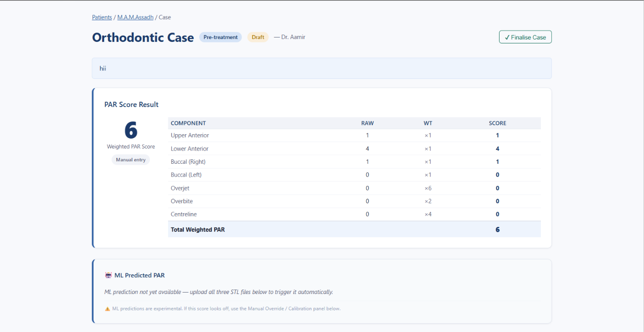
Task: Click the 'ML Predicted PAR' heading
Action: point(140,275)
